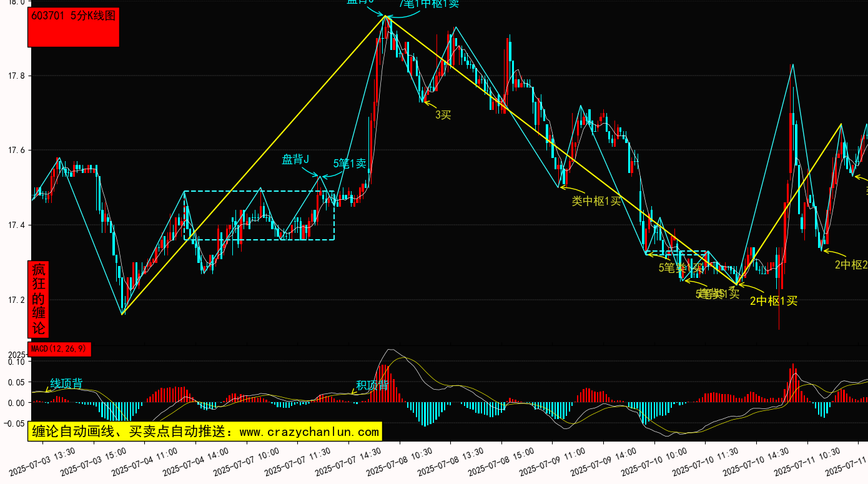Click the 2025-07-09 14:00 date label

point(603,461)
